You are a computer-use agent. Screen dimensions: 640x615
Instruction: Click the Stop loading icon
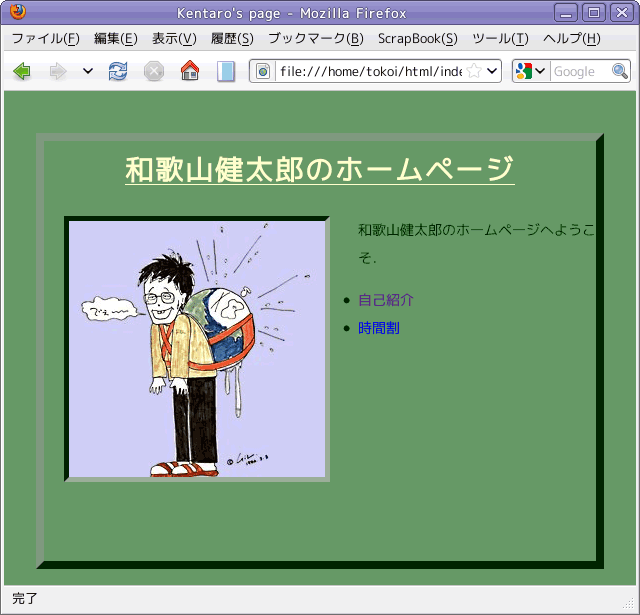tap(153, 71)
